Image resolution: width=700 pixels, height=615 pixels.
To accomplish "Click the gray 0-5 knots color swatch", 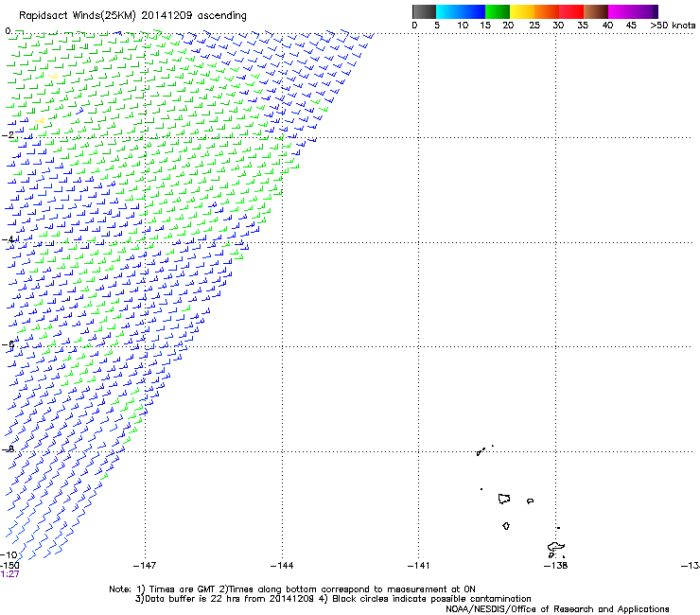I will pos(424,11).
